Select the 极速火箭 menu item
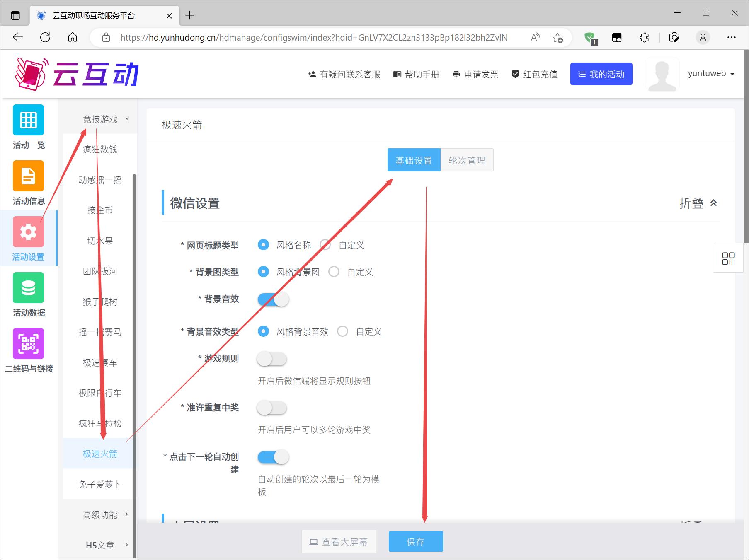 (100, 454)
